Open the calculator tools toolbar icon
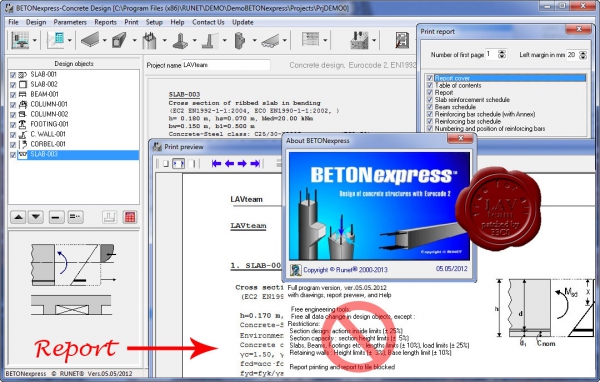The width and height of the screenshot is (600, 382). click(55, 40)
